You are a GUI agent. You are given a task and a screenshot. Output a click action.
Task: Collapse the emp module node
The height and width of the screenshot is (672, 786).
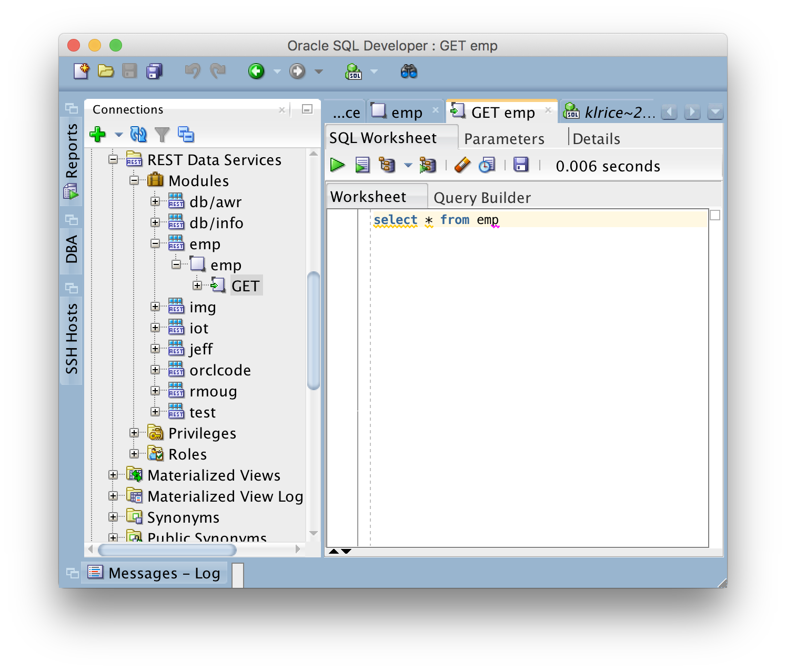click(x=155, y=243)
